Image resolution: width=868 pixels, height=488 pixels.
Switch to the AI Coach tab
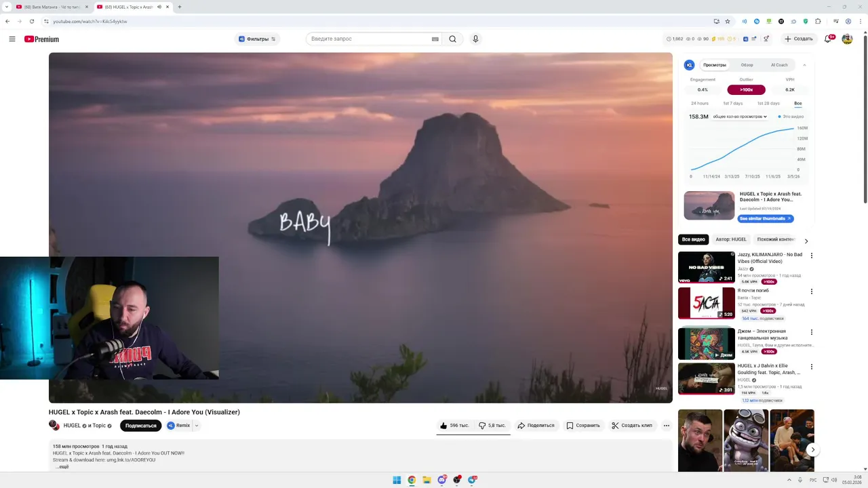(x=779, y=65)
